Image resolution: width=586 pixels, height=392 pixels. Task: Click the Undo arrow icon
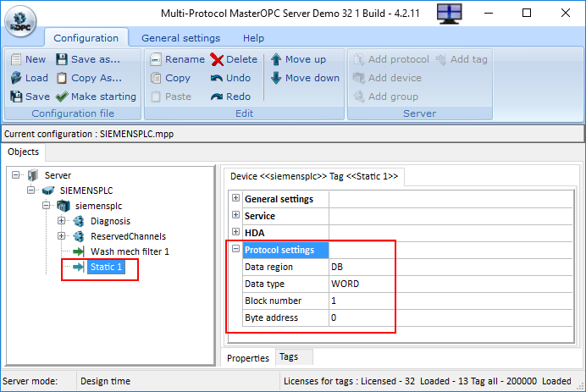click(x=217, y=78)
